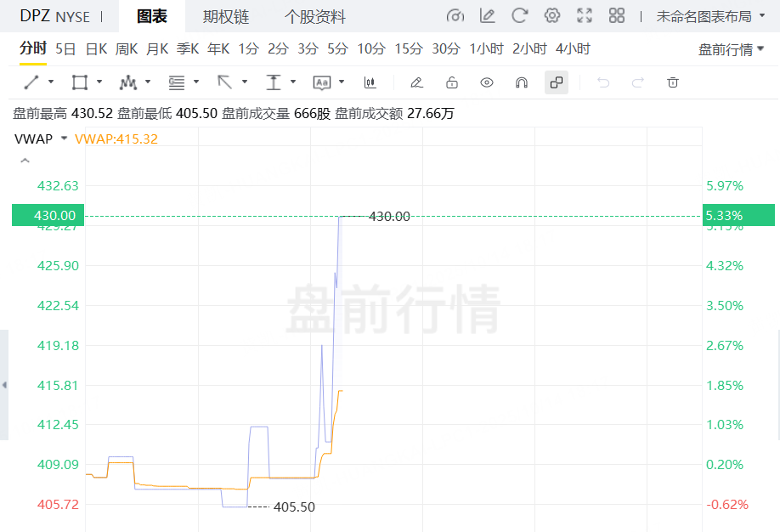This screenshot has height=532, width=780.
Task: Open chart settings gear icon
Action: tap(552, 15)
